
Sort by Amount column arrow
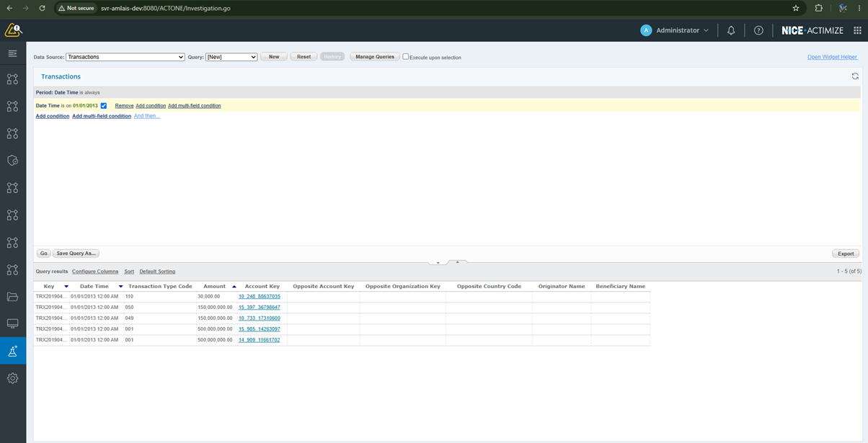pos(234,287)
